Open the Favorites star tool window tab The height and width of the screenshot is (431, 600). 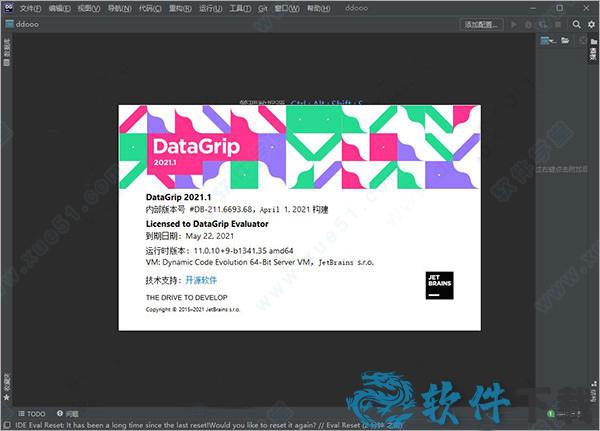7,387
